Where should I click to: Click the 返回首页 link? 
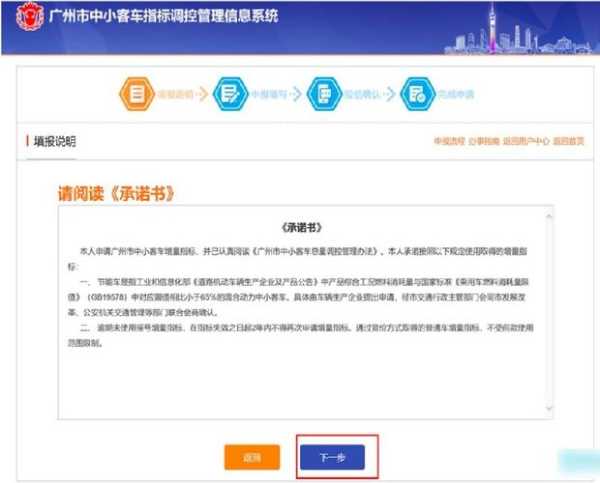coord(569,141)
